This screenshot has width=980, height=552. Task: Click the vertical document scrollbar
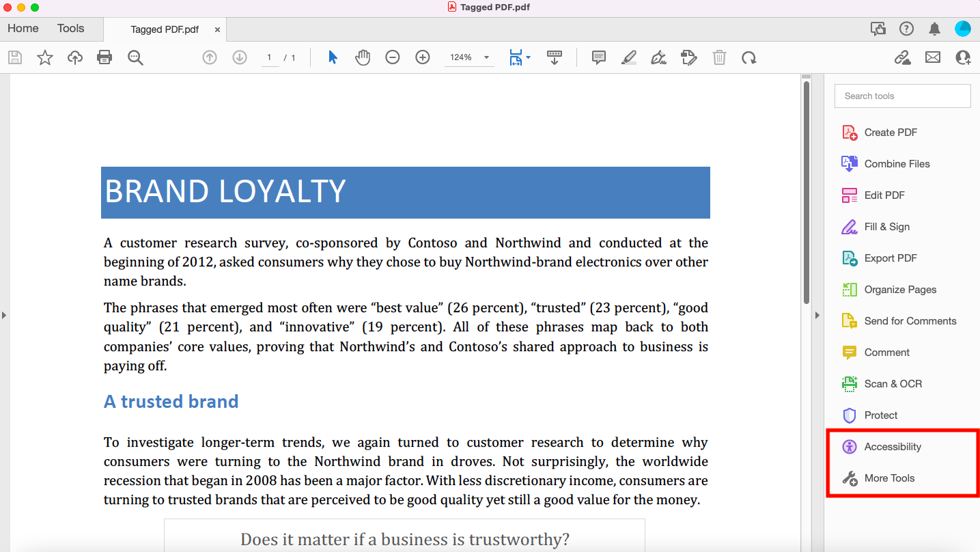[x=807, y=191]
